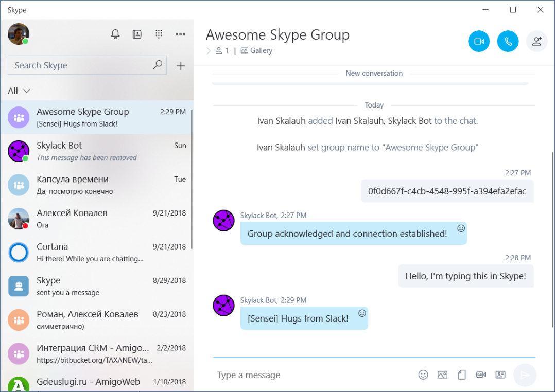Open the Cortana conversation
Screen dimensions: 555x392
click(97, 252)
